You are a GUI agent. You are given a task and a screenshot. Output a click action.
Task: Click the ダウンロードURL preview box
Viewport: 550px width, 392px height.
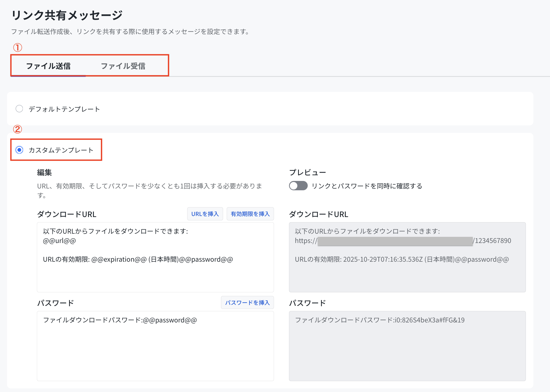[407, 257]
